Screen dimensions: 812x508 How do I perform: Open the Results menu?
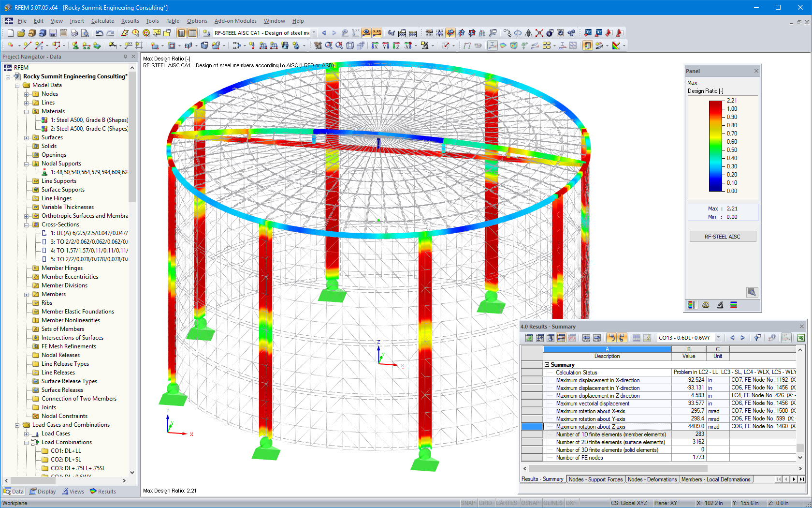(x=130, y=21)
